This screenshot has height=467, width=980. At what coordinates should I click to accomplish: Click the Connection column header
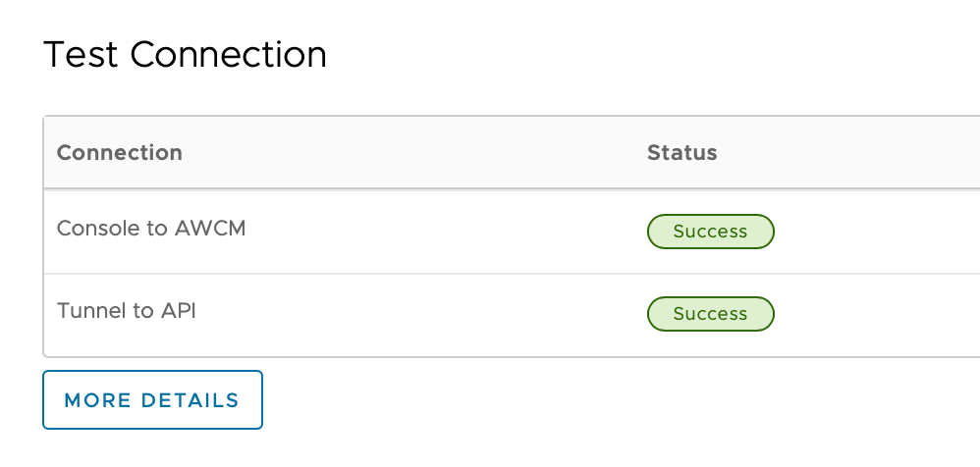click(x=120, y=153)
